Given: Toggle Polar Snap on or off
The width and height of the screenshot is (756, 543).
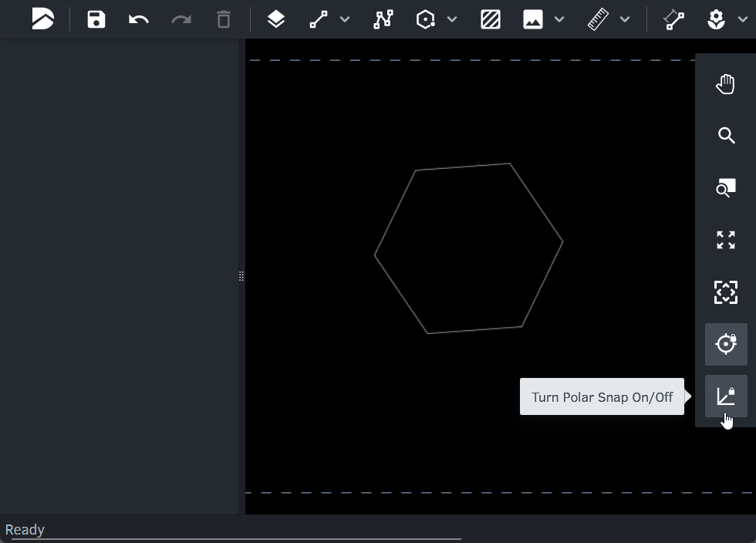Looking at the screenshot, I should (726, 396).
